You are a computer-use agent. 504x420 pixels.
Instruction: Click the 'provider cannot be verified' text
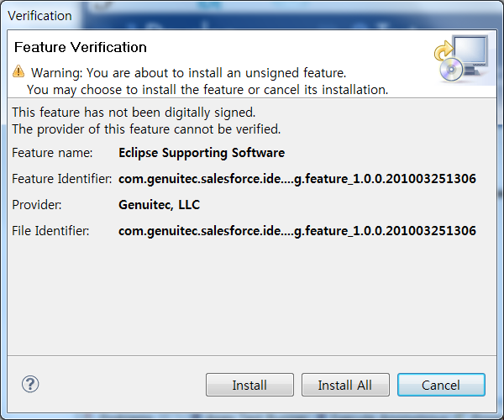[x=146, y=129]
